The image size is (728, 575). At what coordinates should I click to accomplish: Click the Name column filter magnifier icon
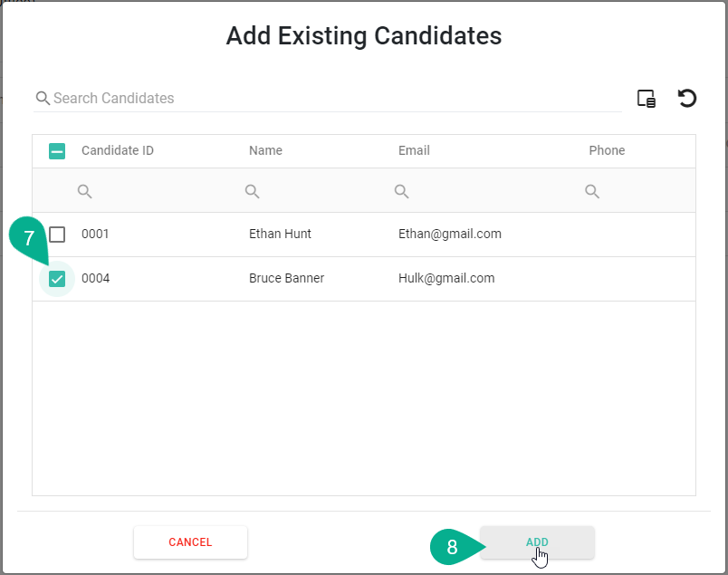coord(253,191)
